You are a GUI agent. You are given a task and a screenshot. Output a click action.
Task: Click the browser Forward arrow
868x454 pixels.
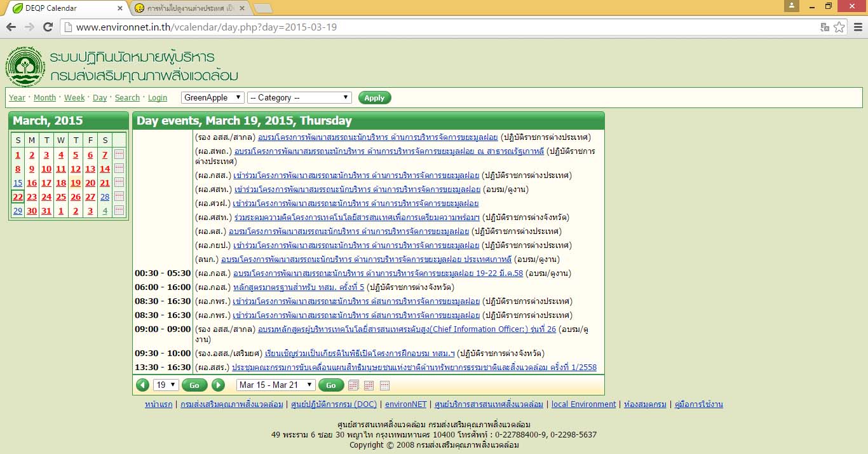(x=29, y=27)
